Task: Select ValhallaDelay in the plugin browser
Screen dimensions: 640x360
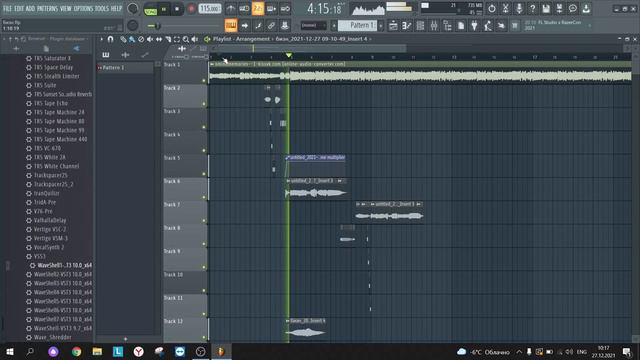Action: tap(50, 220)
